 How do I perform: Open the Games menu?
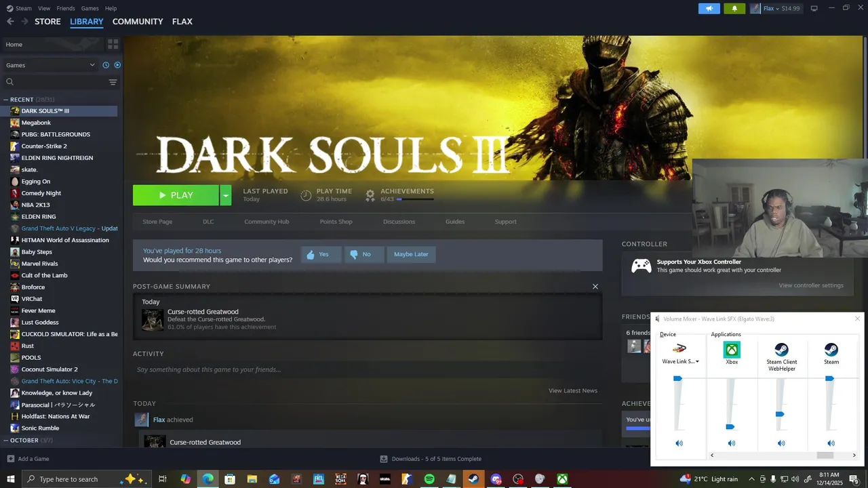click(x=90, y=8)
